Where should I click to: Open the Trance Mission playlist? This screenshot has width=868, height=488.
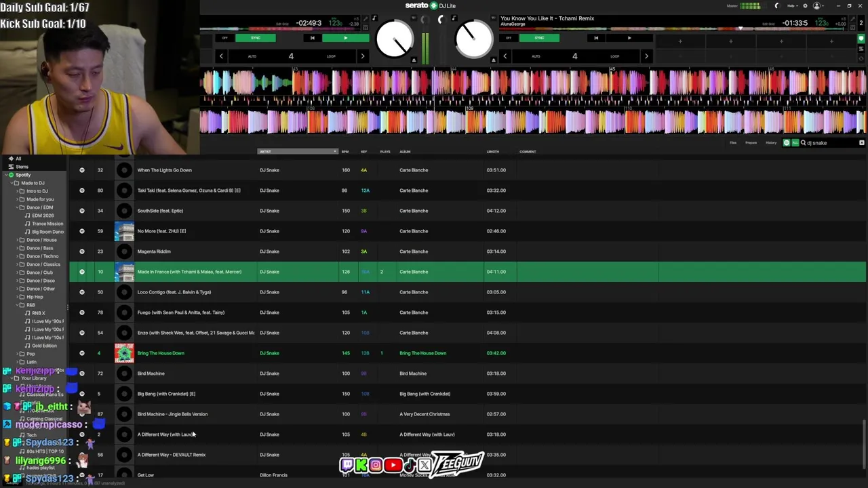[47, 224]
